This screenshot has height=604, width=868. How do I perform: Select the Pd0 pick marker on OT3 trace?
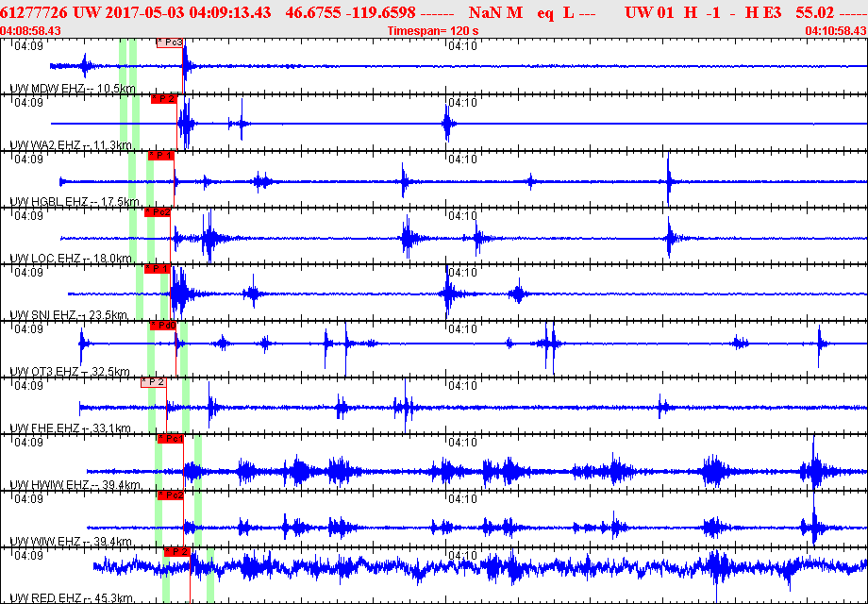point(163,326)
